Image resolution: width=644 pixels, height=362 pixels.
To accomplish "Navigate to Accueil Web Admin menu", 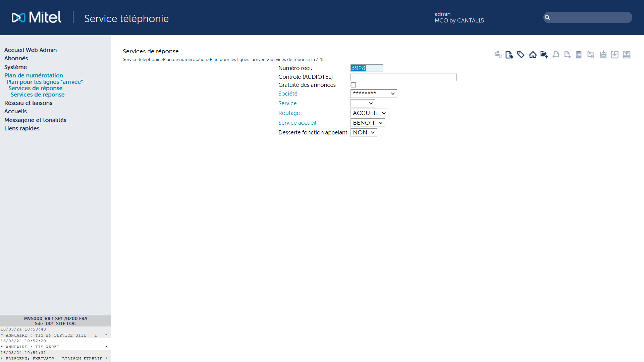I will (x=30, y=50).
